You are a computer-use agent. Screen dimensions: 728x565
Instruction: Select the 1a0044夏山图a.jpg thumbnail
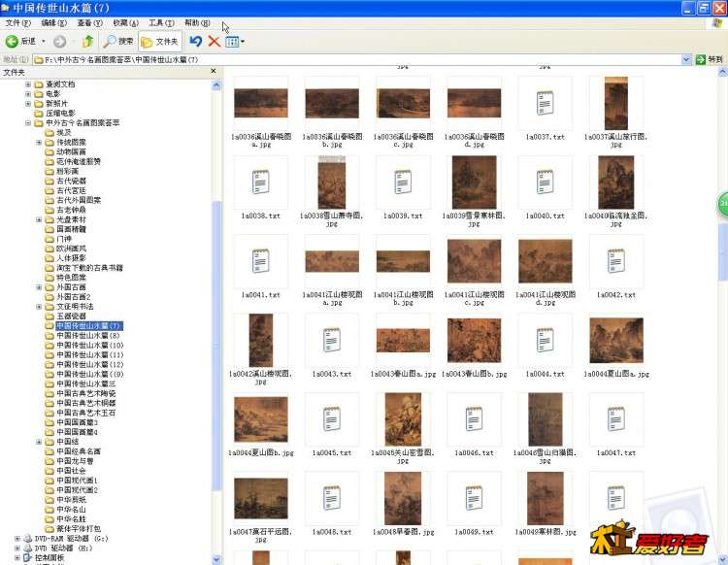point(616,341)
